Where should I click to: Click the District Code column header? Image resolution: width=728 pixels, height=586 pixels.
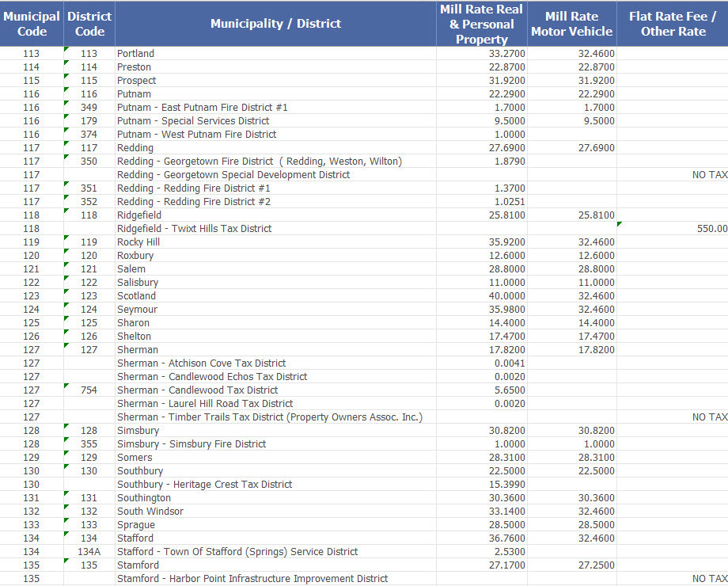(89, 23)
